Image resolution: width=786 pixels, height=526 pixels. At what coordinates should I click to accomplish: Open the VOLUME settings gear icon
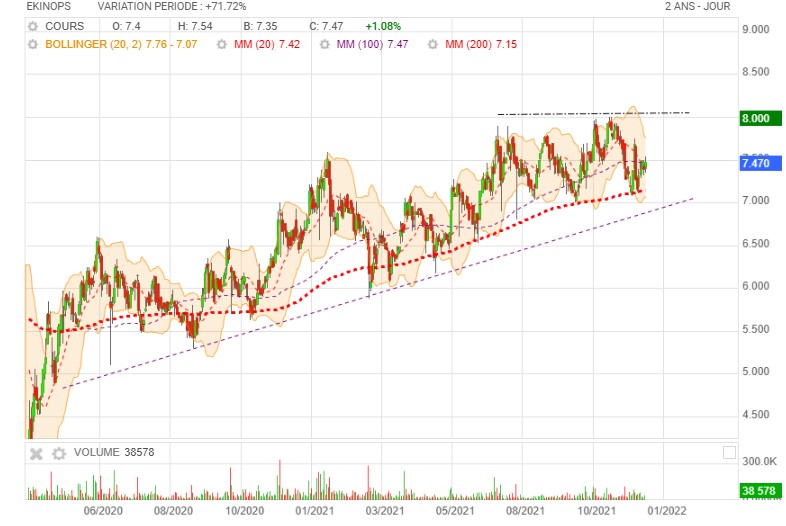(x=59, y=454)
